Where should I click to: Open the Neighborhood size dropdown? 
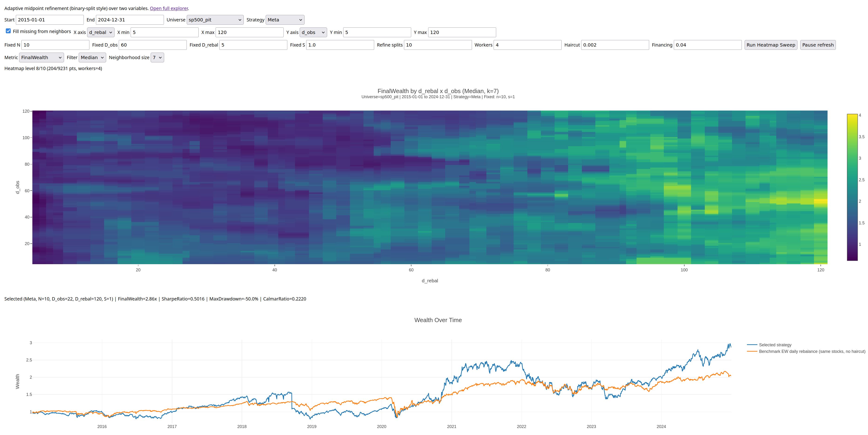[x=157, y=58]
